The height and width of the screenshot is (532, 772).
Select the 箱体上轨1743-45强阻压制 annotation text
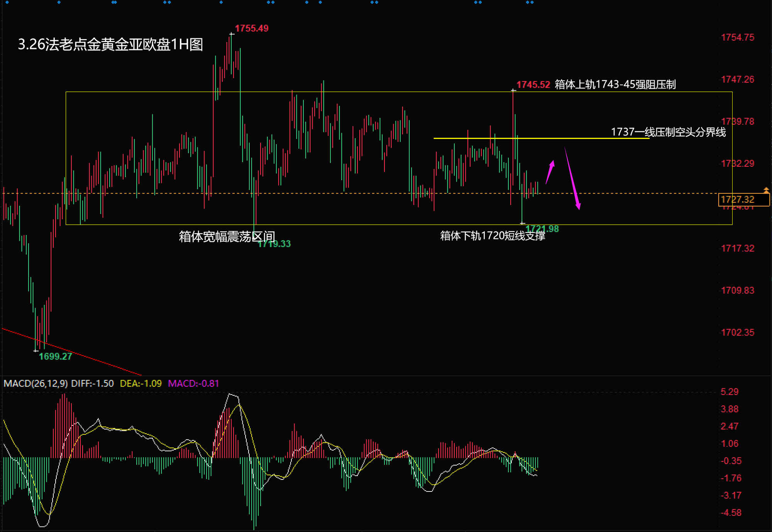pyautogui.click(x=615, y=85)
